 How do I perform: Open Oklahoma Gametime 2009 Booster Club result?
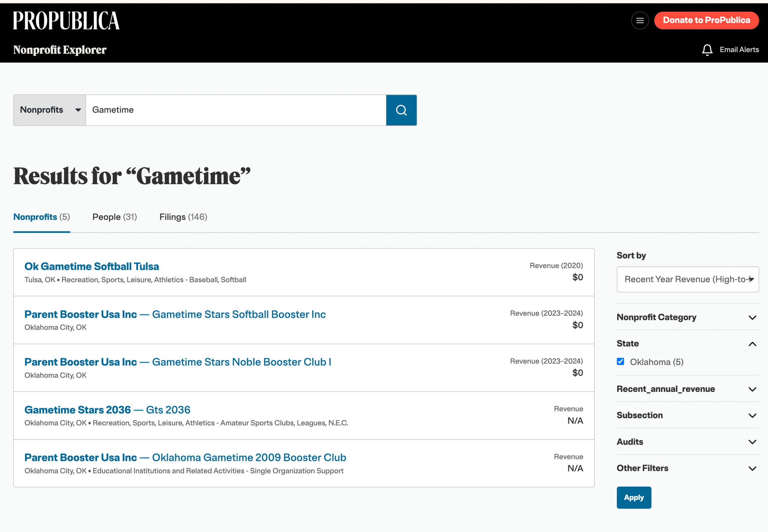[x=185, y=458]
